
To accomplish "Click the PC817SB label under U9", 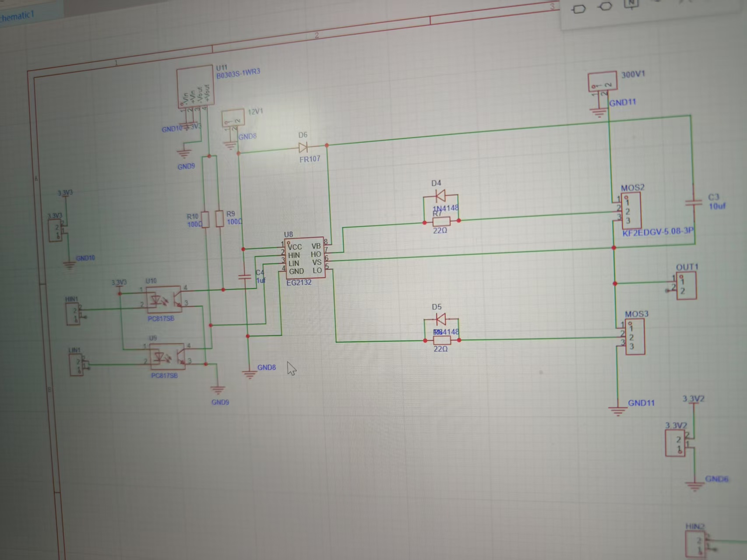I will coord(165,376).
